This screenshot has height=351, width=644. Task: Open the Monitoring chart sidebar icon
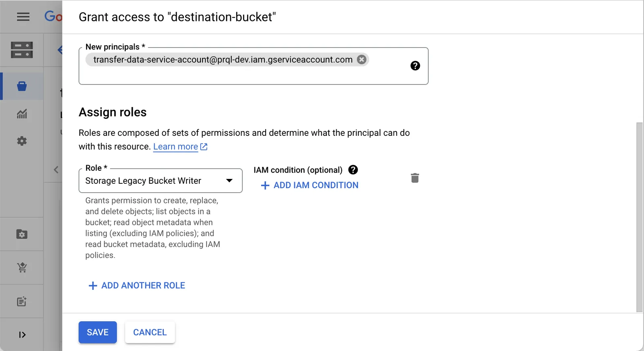click(22, 114)
